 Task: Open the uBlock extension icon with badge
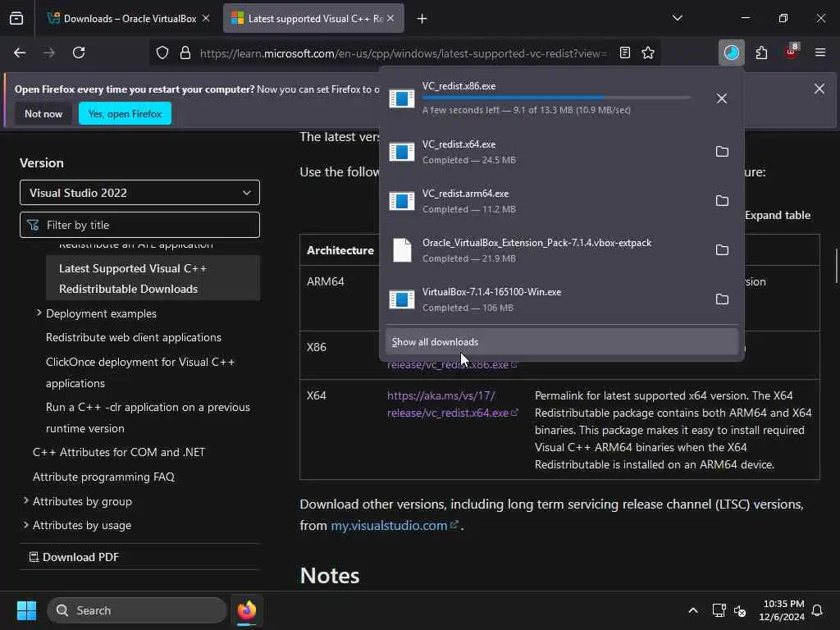[792, 52]
